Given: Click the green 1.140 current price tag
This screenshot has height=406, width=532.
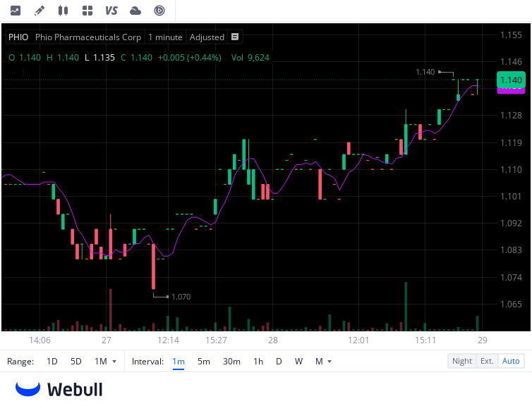Looking at the screenshot, I should 511,80.
